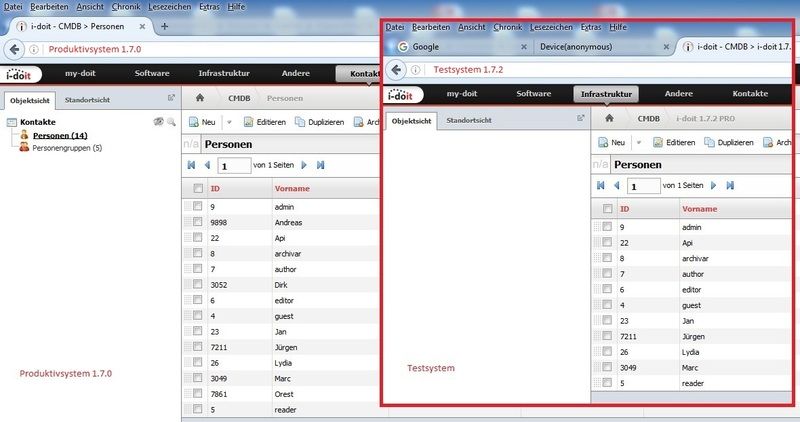The image size is (800, 422).
Task: Click Editieren button in Produktivsystem toolbar
Action: point(265,122)
